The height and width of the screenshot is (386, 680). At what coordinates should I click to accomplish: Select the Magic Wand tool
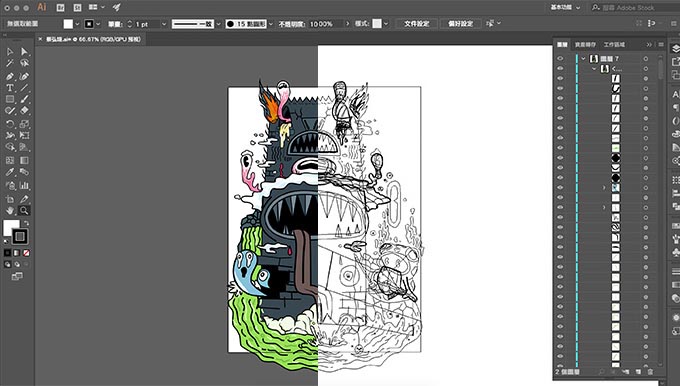(10, 63)
